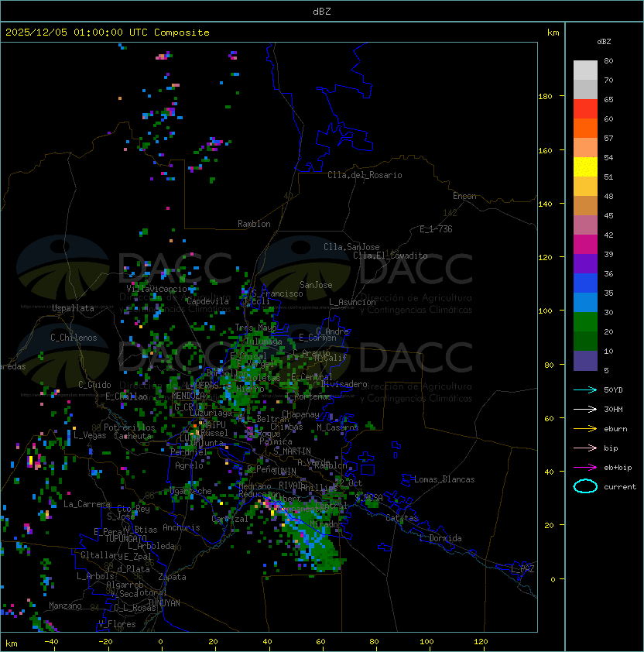Image resolution: width=644 pixels, height=652 pixels.
Task: Click the '-40' horizontal axis tick label
Action: [51, 642]
